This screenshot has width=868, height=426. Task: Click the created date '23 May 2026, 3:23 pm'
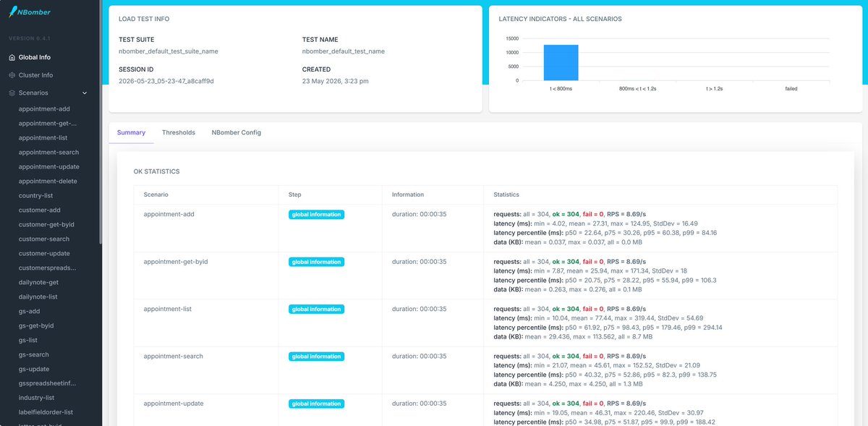(x=336, y=81)
